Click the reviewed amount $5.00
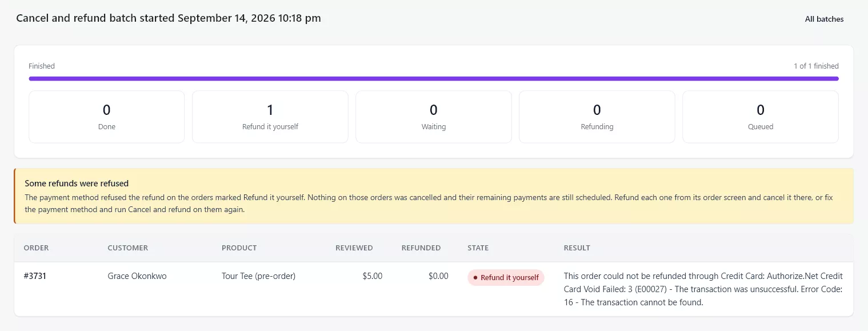 click(x=372, y=276)
